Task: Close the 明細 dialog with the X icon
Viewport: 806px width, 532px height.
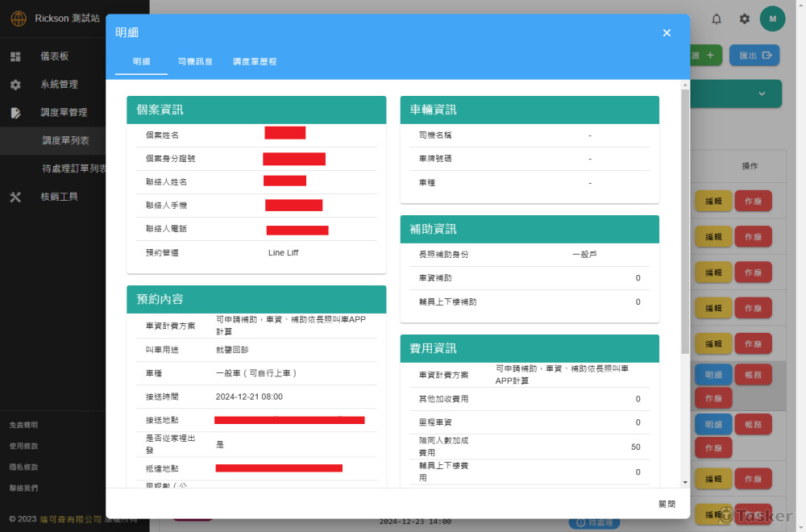Action: pyautogui.click(x=667, y=33)
